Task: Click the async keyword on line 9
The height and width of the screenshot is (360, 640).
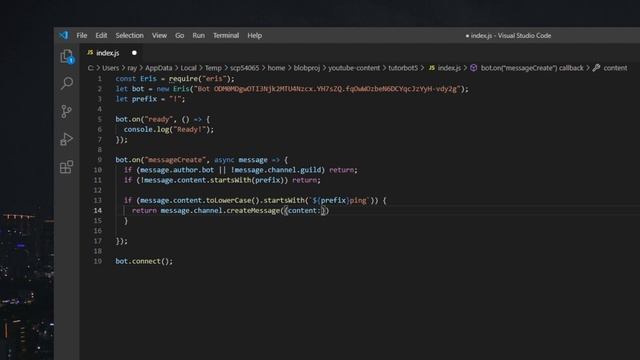Action: tap(224, 160)
